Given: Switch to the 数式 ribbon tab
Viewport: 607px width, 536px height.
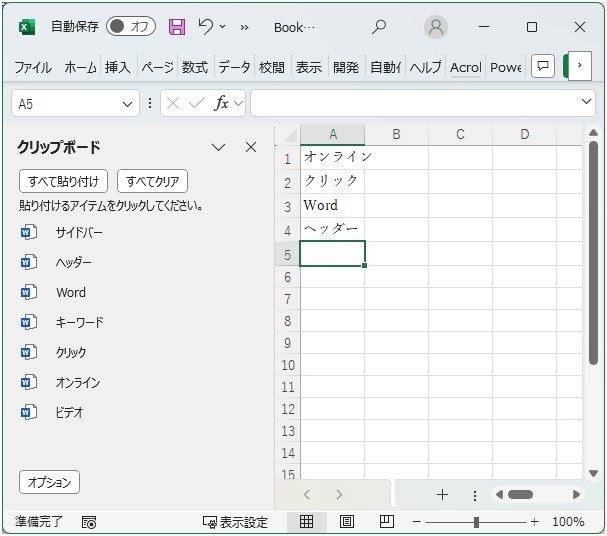Looking at the screenshot, I should [x=195, y=67].
